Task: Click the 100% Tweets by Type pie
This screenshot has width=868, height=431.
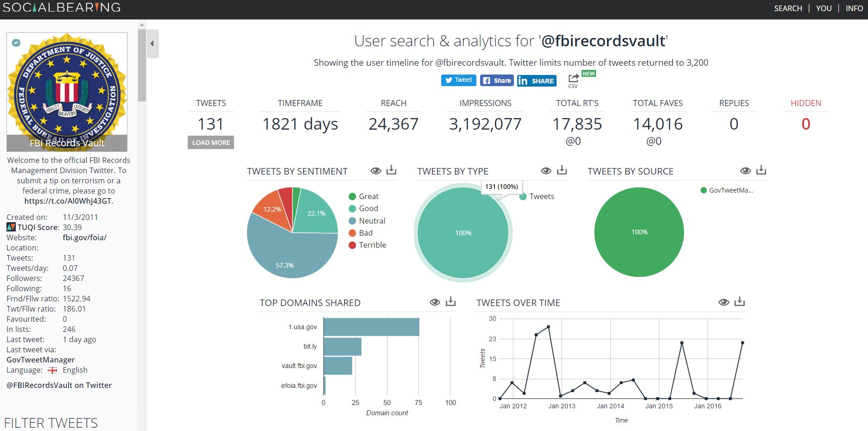Action: tap(463, 233)
